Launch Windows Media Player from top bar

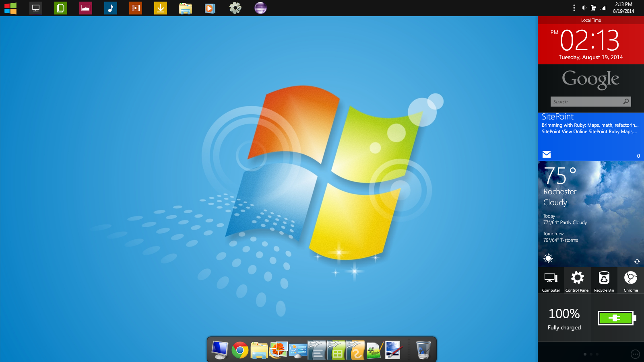click(210, 8)
